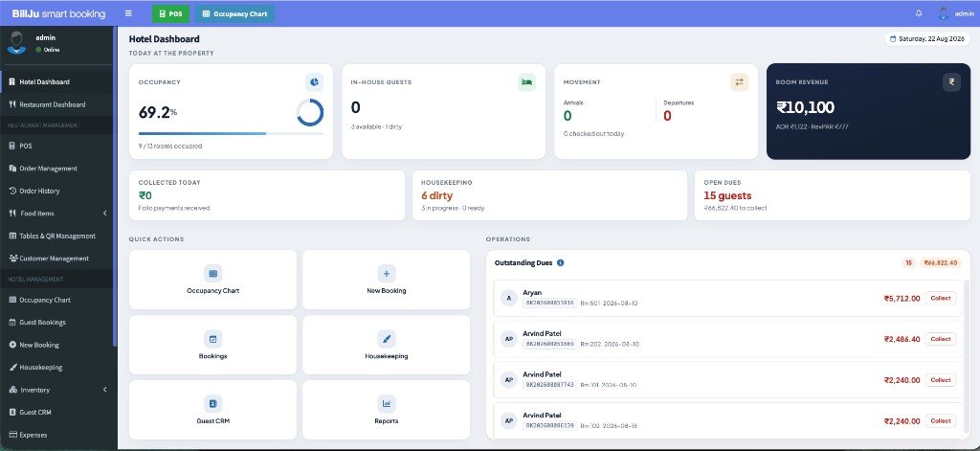Screen dimensions: 980x451
Task: Click the ₹66,822.40 total badge in Outstanding Dues
Action: (x=941, y=262)
